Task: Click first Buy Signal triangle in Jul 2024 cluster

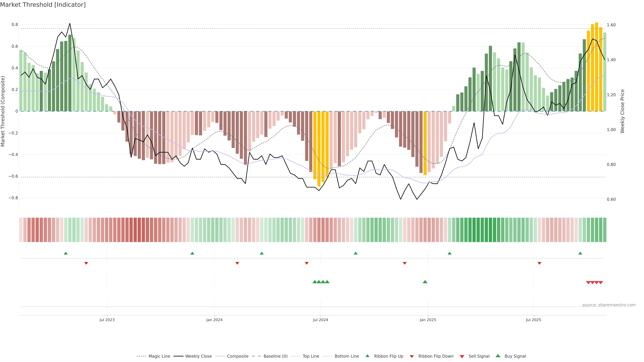Action: point(315,282)
